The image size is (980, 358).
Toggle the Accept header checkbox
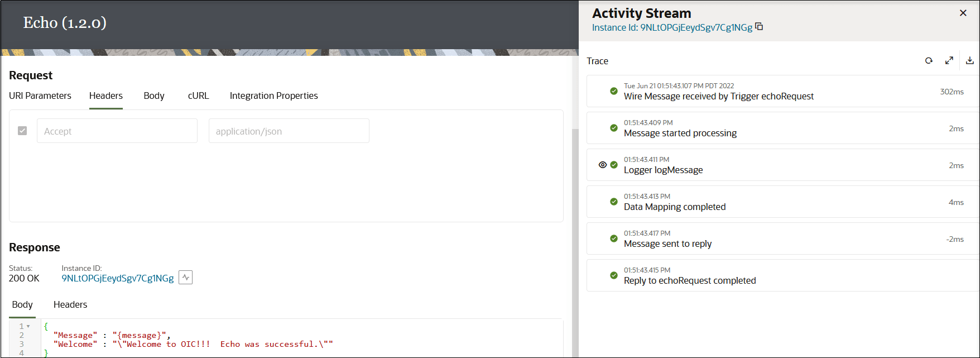pos(22,131)
